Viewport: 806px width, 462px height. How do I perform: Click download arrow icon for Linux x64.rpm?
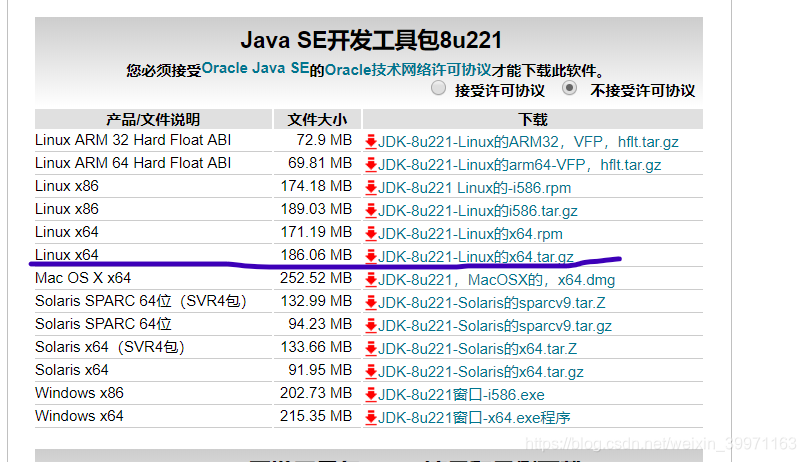pos(371,234)
